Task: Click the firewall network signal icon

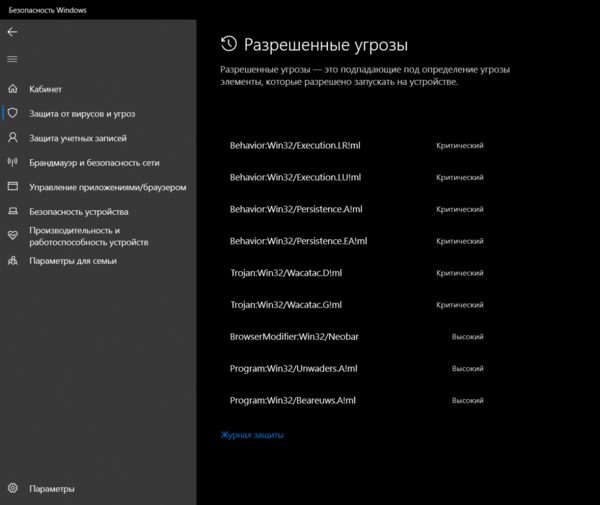Action: (x=12, y=162)
